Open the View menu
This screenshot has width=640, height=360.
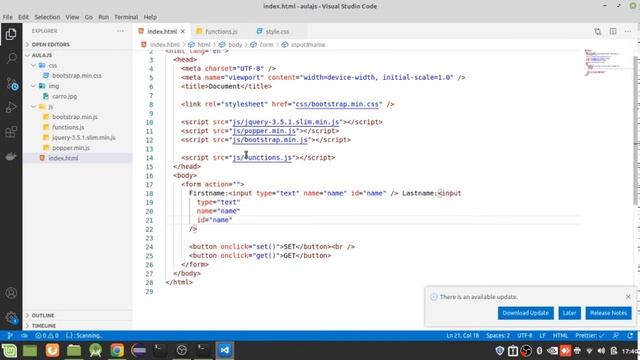tap(72, 17)
